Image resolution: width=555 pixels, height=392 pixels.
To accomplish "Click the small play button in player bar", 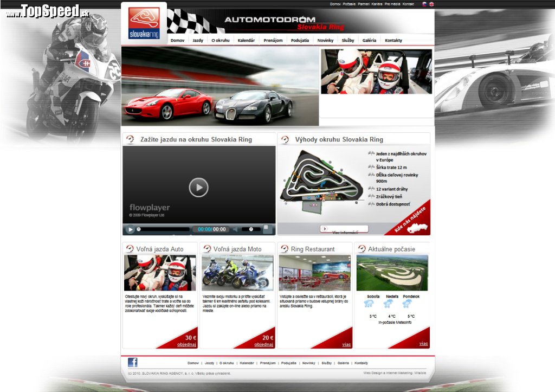I will click(130, 229).
